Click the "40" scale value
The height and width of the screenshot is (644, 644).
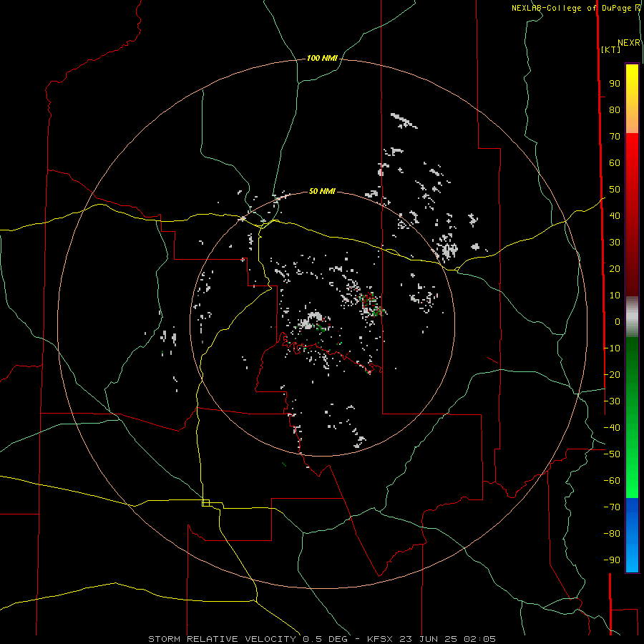(x=615, y=216)
